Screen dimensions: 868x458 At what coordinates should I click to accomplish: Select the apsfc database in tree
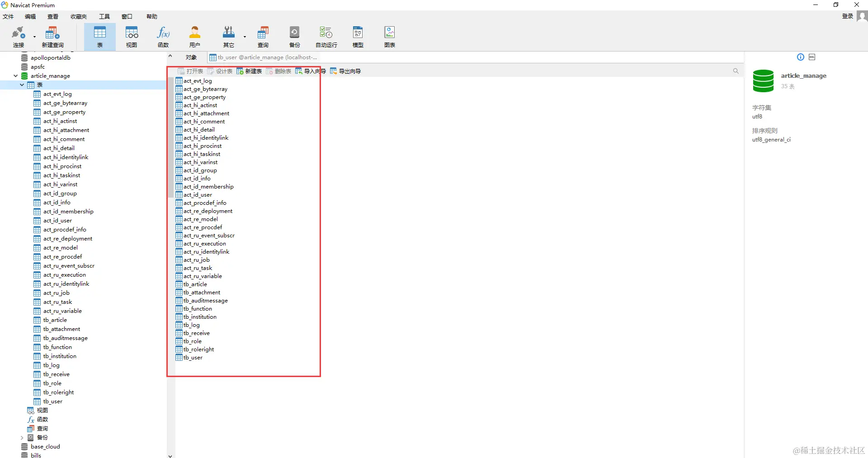tap(38, 67)
